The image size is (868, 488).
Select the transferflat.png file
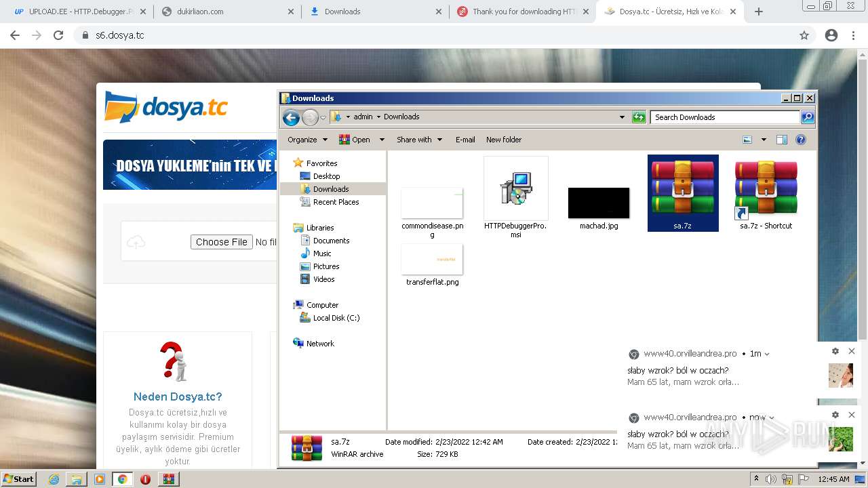click(x=433, y=265)
